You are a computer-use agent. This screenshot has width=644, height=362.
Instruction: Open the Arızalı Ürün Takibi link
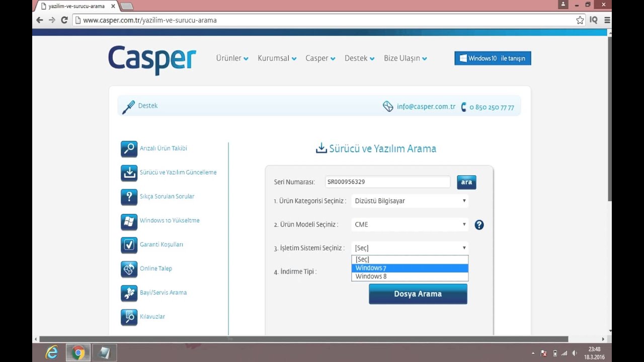[x=164, y=149]
